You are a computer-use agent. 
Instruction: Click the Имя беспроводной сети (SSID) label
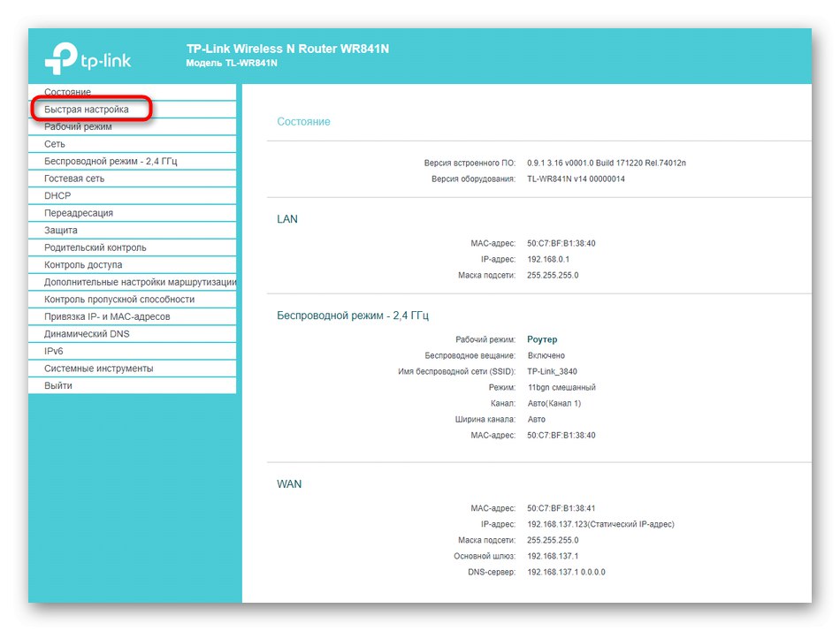pyautogui.click(x=457, y=371)
